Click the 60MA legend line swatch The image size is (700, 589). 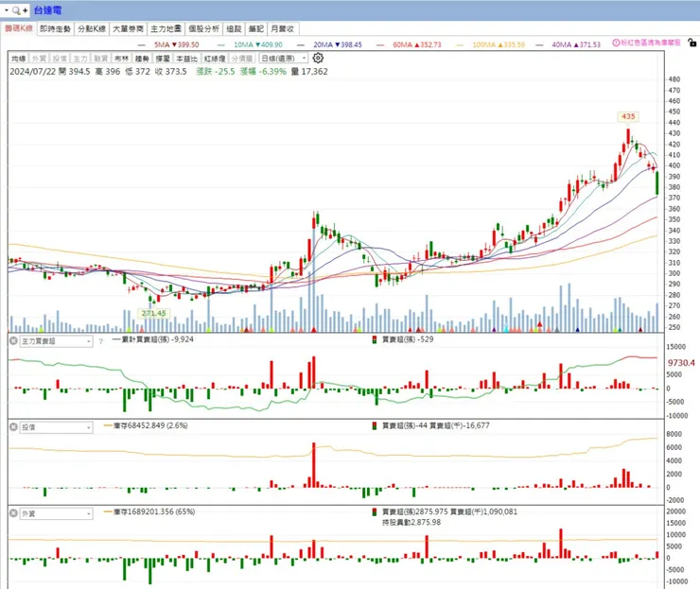[x=380, y=45]
